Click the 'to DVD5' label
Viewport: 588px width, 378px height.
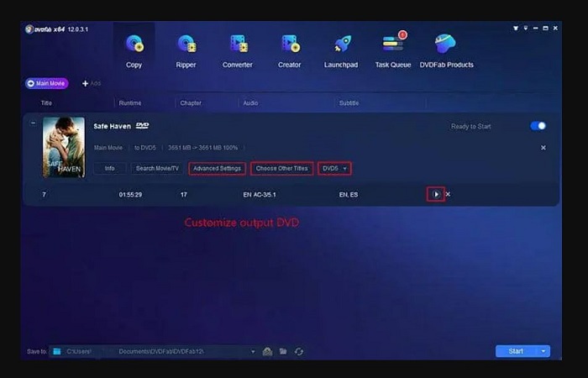[145, 148]
